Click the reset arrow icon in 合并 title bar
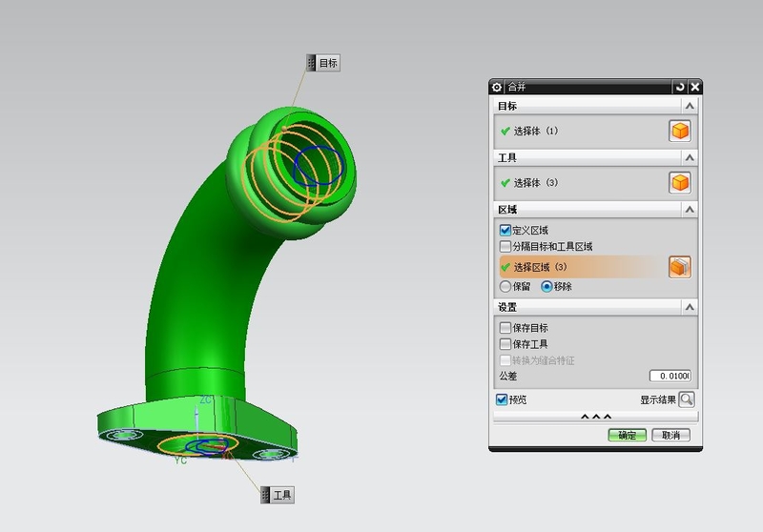Screen dimensions: 763x532 [680, 87]
